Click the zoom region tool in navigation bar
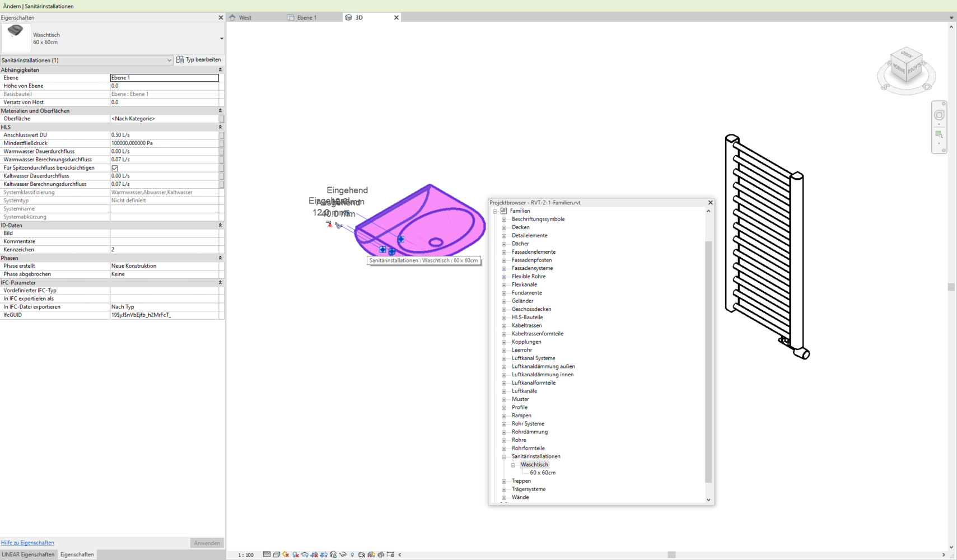The height and width of the screenshot is (560, 957). coord(939,134)
